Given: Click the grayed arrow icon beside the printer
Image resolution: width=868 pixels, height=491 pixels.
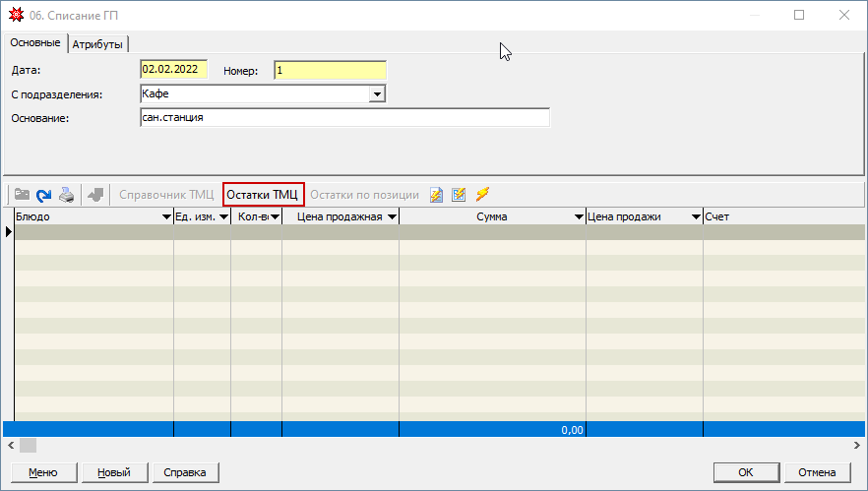Looking at the screenshot, I should point(95,195).
